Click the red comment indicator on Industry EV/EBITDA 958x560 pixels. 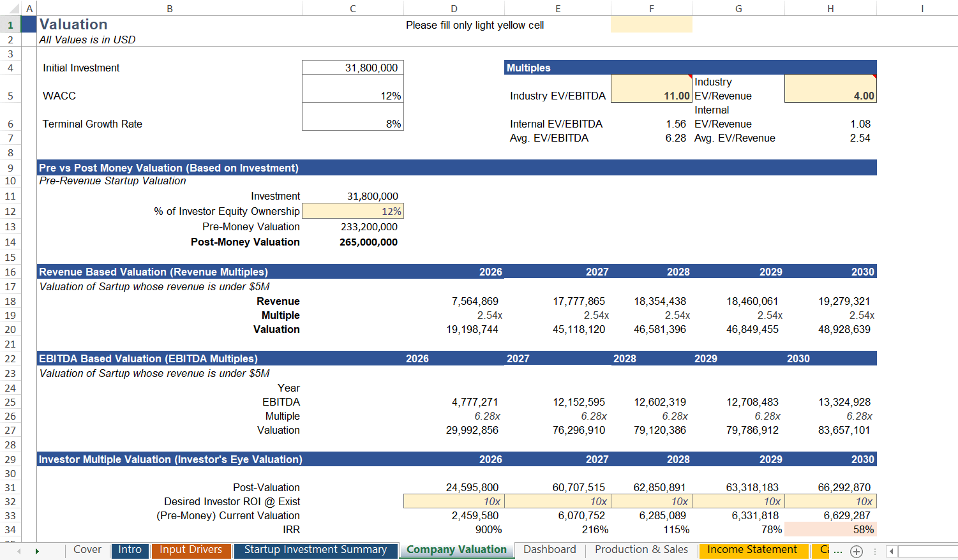(690, 77)
